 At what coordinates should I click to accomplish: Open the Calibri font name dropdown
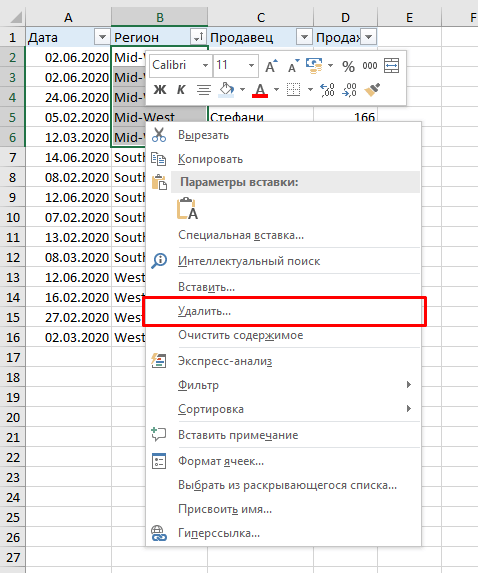pos(205,66)
